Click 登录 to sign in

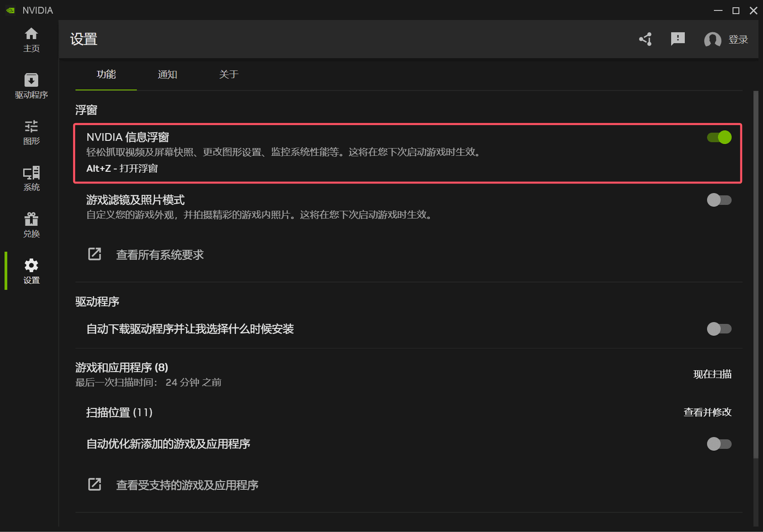(x=738, y=40)
